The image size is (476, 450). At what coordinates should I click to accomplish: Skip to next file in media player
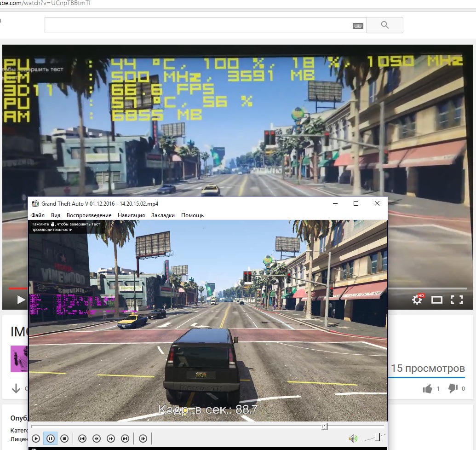pyautogui.click(x=125, y=438)
